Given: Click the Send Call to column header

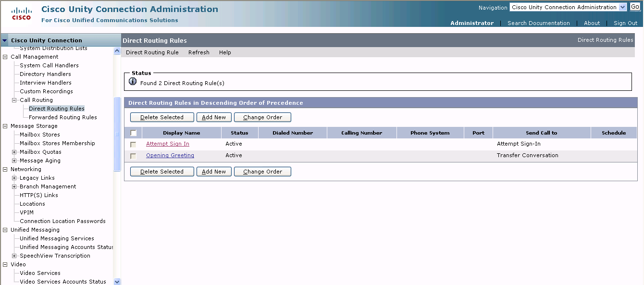Looking at the screenshot, I should [x=542, y=133].
